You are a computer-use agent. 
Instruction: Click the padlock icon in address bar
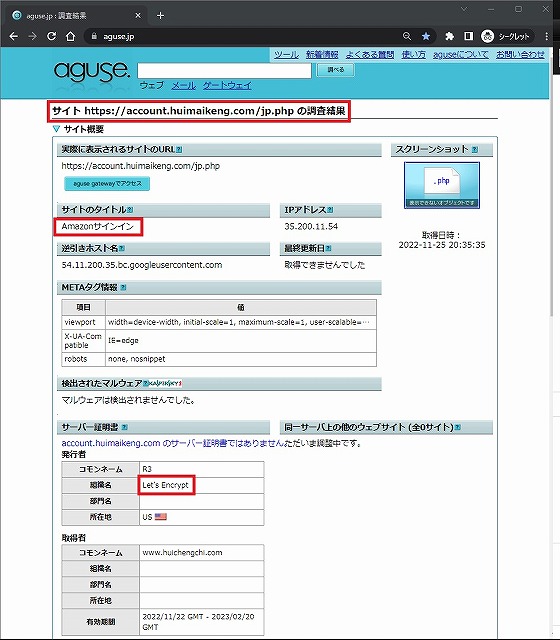pos(94,36)
